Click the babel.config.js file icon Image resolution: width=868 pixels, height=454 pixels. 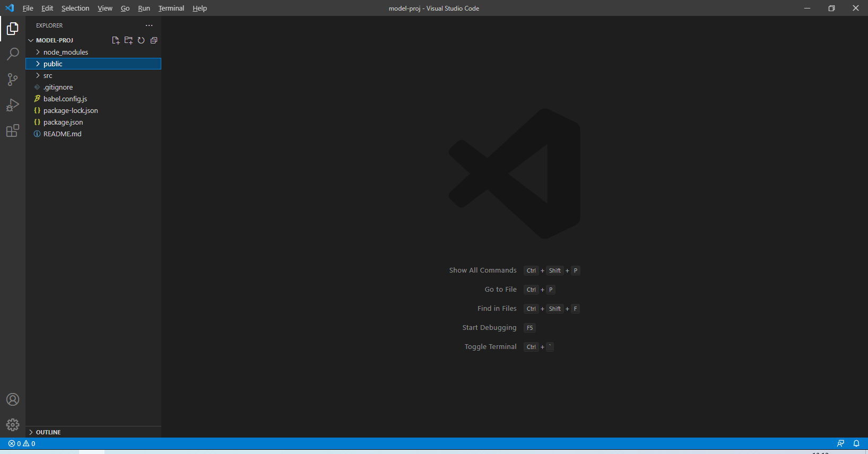coord(37,99)
